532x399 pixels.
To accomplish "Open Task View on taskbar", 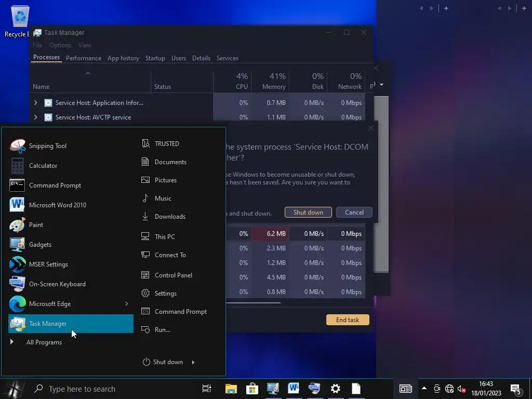I will tap(207, 389).
